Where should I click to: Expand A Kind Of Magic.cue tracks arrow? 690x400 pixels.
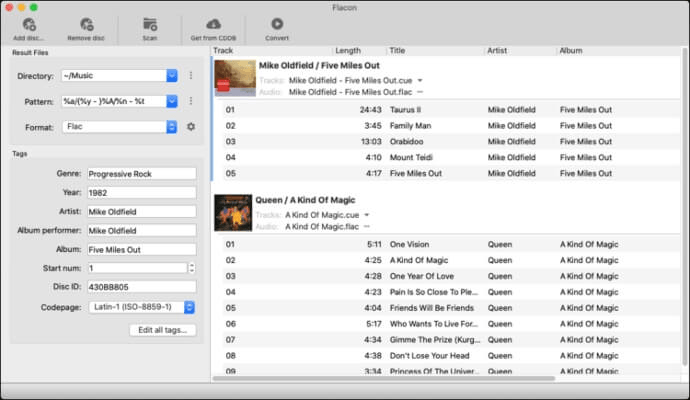[367, 215]
